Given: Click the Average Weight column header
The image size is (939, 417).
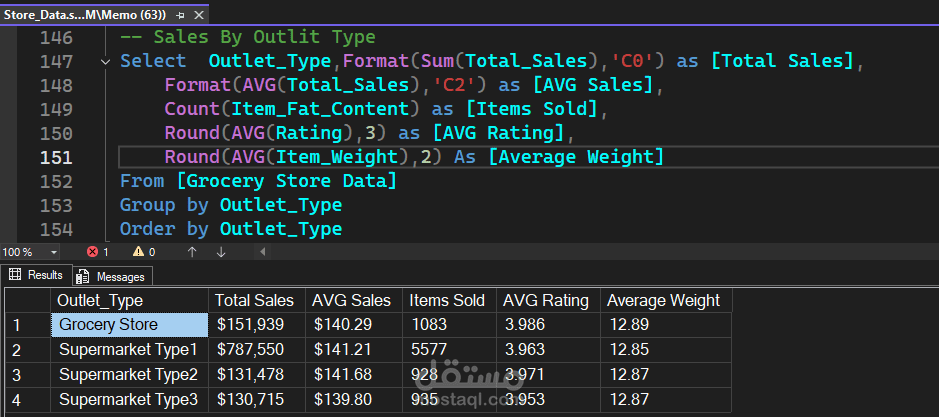Looking at the screenshot, I should click(x=663, y=301).
